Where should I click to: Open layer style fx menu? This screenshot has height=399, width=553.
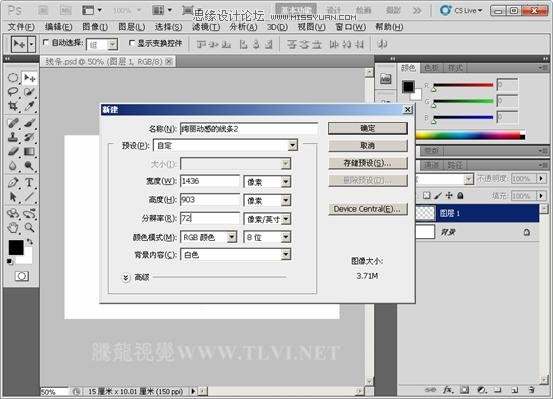click(448, 390)
